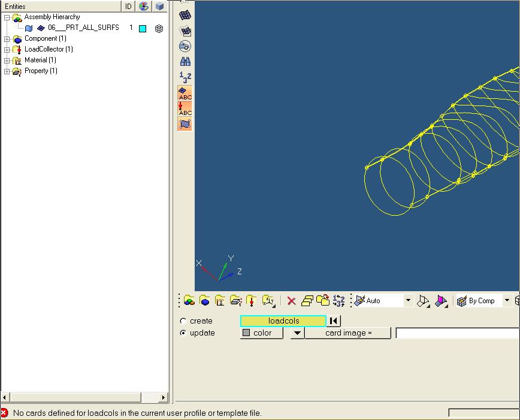Screen dimensions: 520x420
Task: Click the load collectors toolbar icon
Action: coord(252,301)
